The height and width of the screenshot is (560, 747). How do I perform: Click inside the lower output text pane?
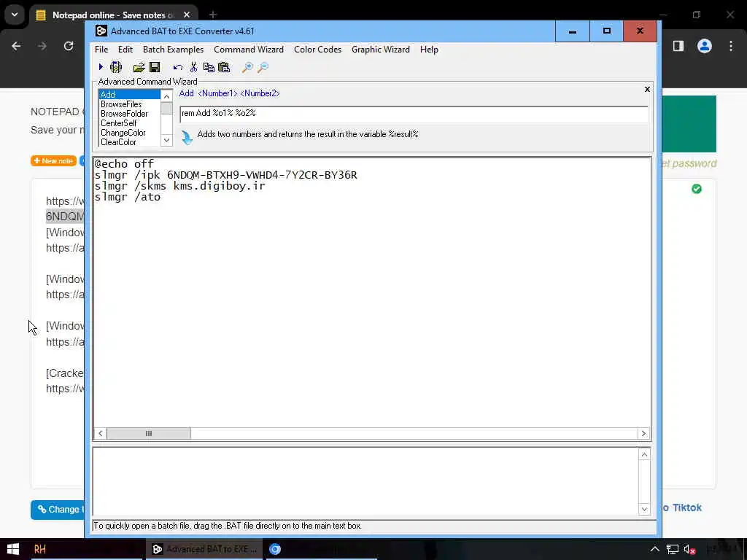tap(365, 482)
